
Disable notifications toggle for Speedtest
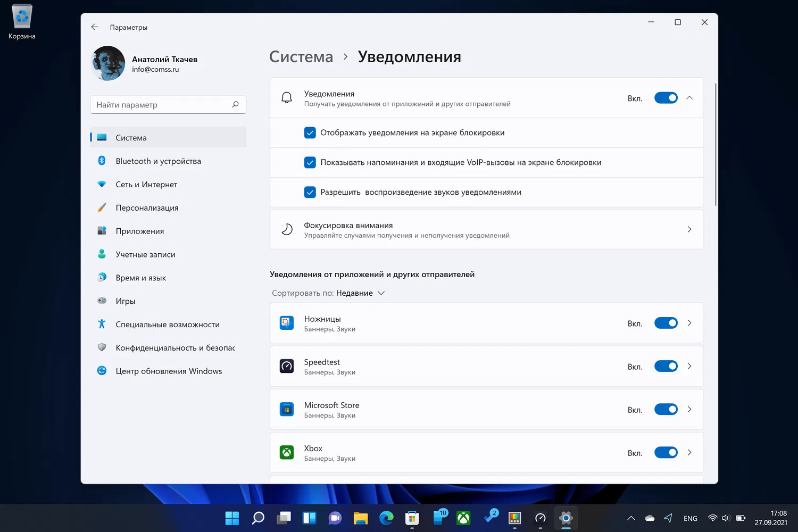(666, 366)
